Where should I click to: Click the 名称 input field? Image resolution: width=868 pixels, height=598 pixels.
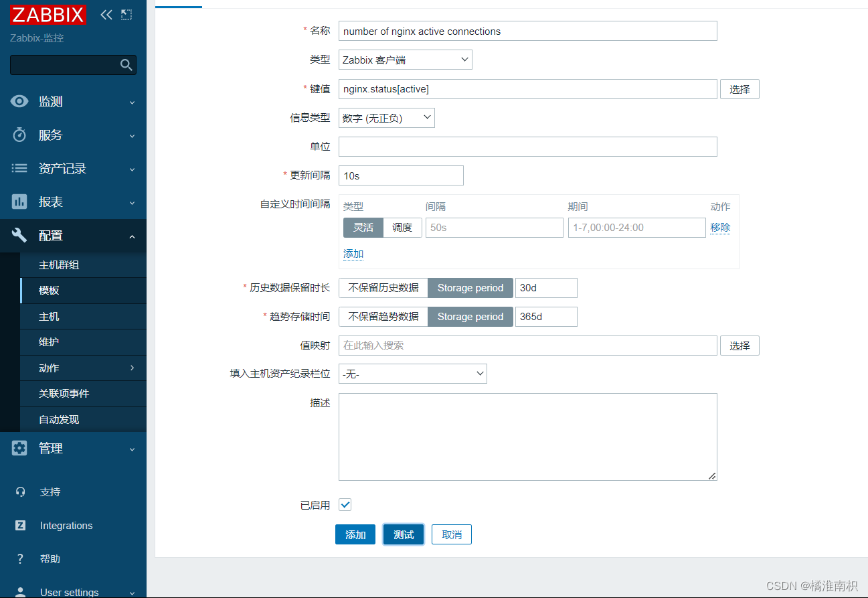click(528, 31)
